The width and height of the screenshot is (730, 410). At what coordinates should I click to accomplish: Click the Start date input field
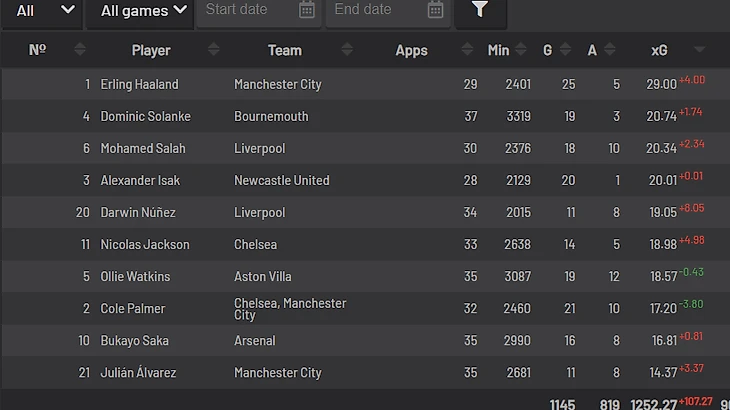245,10
